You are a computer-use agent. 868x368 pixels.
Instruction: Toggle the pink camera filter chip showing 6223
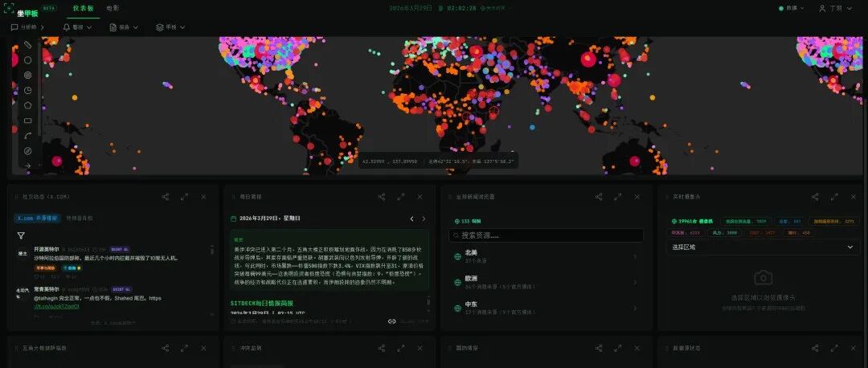687,233
